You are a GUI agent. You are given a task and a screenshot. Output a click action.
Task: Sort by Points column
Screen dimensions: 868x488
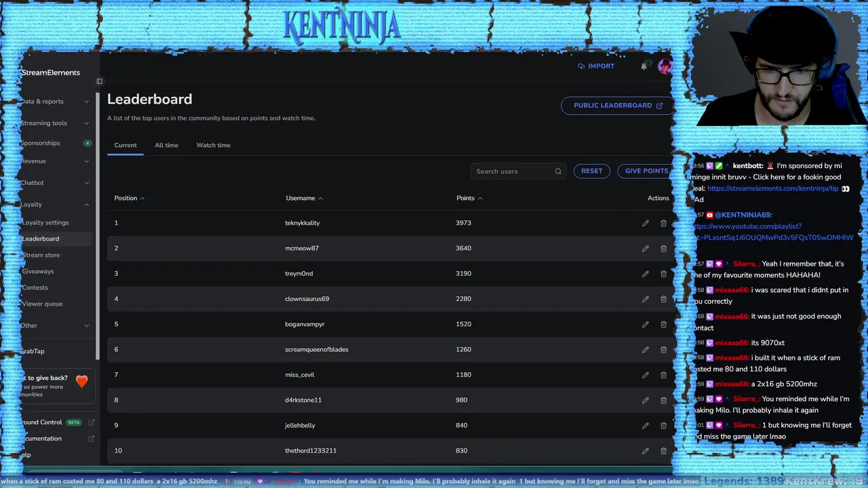(x=469, y=198)
